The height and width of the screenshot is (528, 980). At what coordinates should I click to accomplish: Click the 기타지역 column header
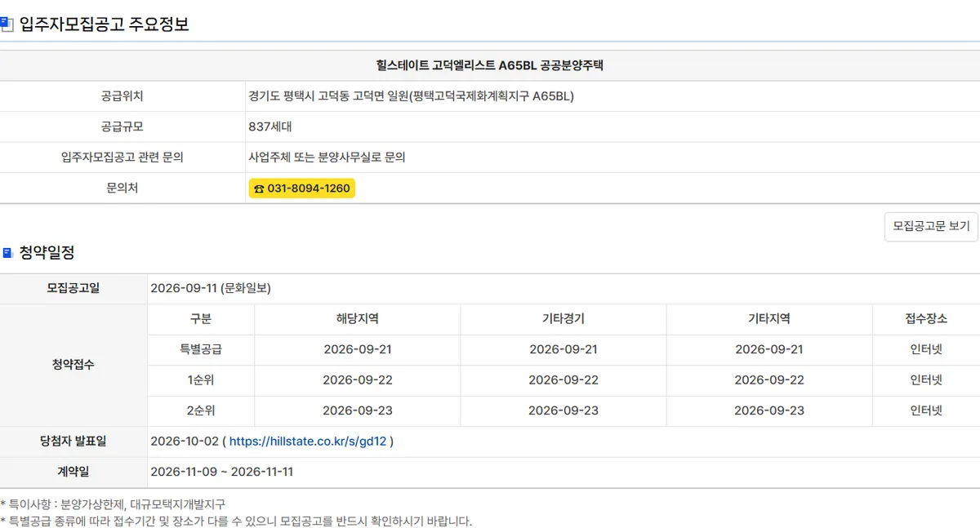coord(769,319)
